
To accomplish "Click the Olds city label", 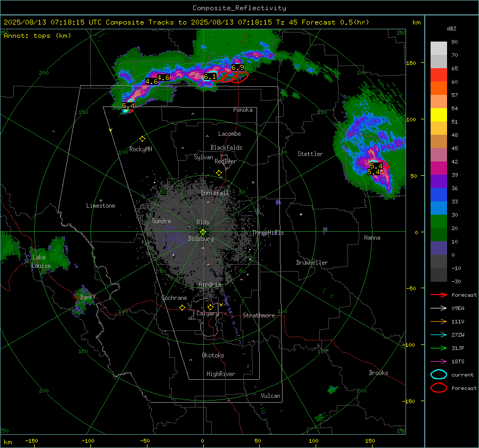I will tap(203, 222).
